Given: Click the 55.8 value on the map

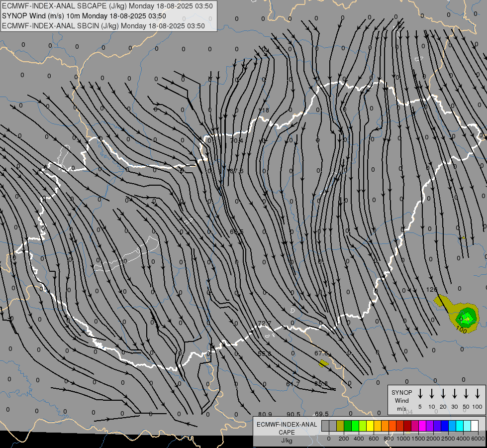Looking at the screenshot, I should tap(264, 353).
